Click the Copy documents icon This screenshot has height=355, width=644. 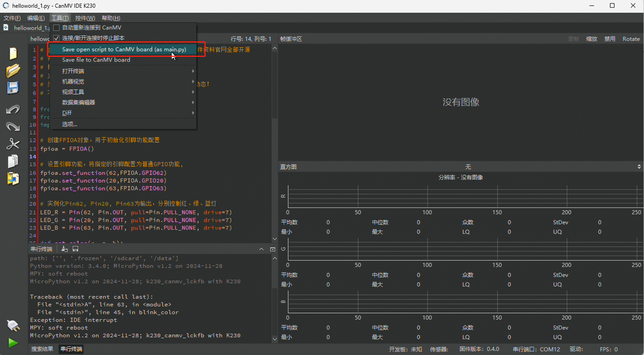(x=13, y=161)
